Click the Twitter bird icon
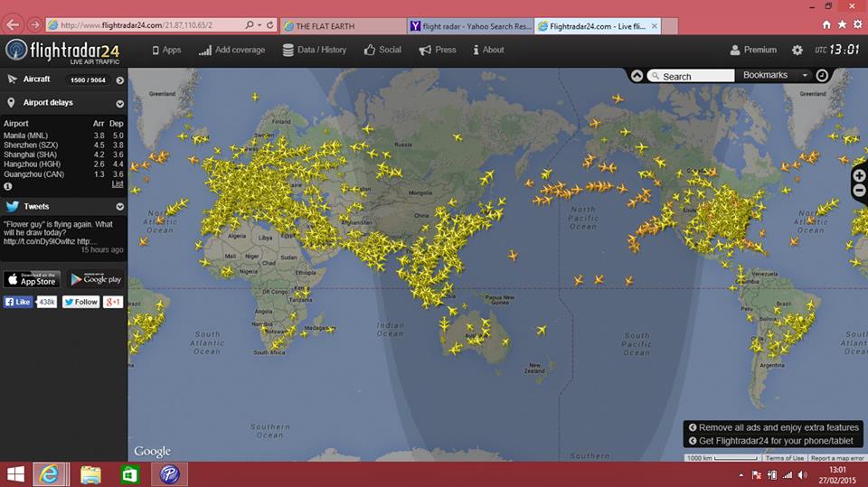Viewport: 868px width, 487px height. point(12,206)
